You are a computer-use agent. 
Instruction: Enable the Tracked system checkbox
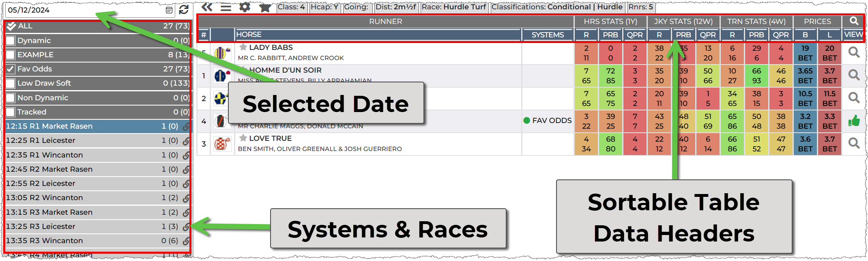tap(11, 112)
